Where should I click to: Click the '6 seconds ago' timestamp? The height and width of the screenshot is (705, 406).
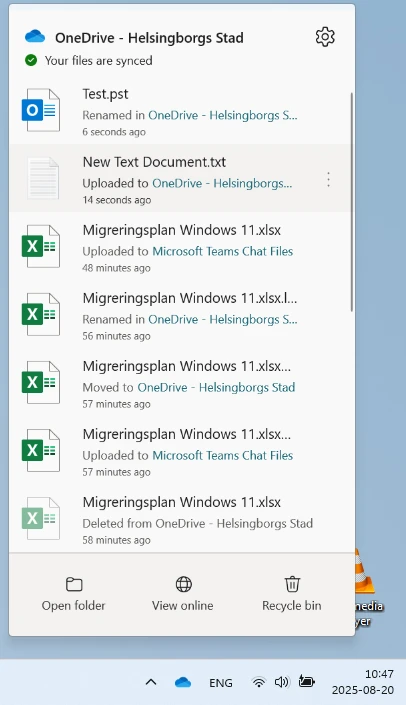point(114,132)
